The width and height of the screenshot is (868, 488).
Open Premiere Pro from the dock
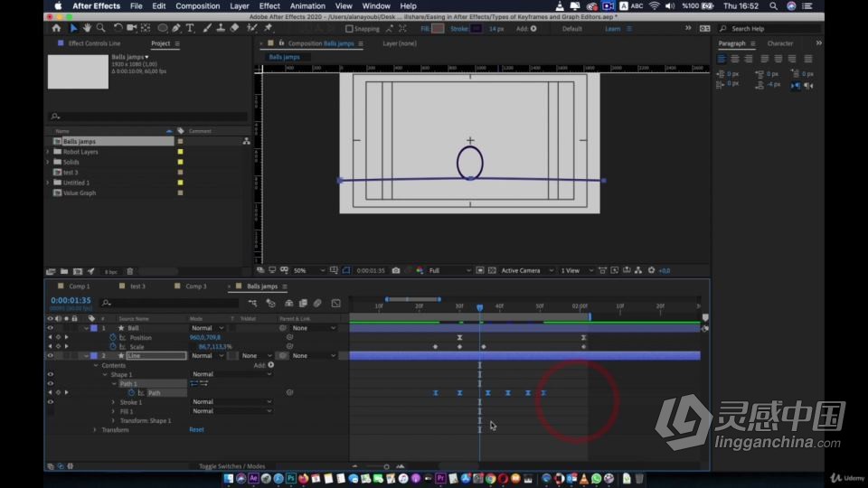click(x=440, y=479)
